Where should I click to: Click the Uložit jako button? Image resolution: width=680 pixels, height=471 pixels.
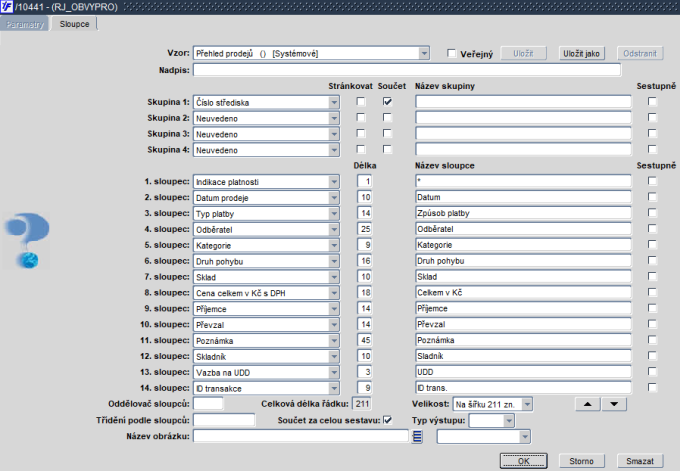[581, 53]
